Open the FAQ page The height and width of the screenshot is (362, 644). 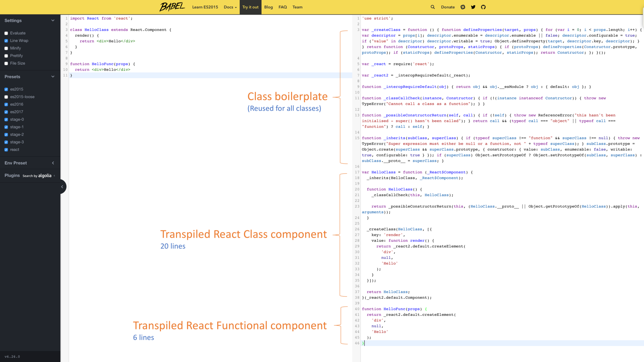pyautogui.click(x=283, y=7)
